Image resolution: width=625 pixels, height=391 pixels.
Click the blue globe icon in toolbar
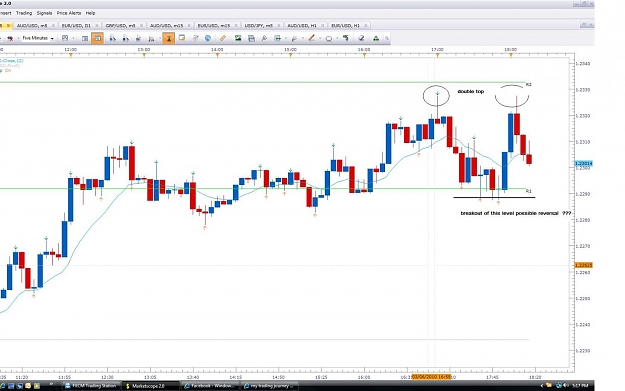[208, 38]
